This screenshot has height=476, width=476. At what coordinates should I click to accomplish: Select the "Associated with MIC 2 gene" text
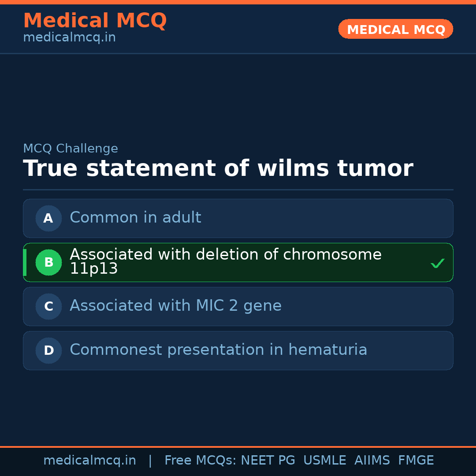[175, 306]
